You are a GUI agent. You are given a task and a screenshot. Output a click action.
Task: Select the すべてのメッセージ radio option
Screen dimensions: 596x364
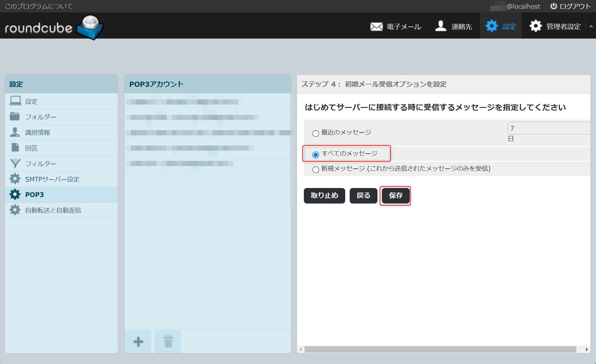click(316, 155)
